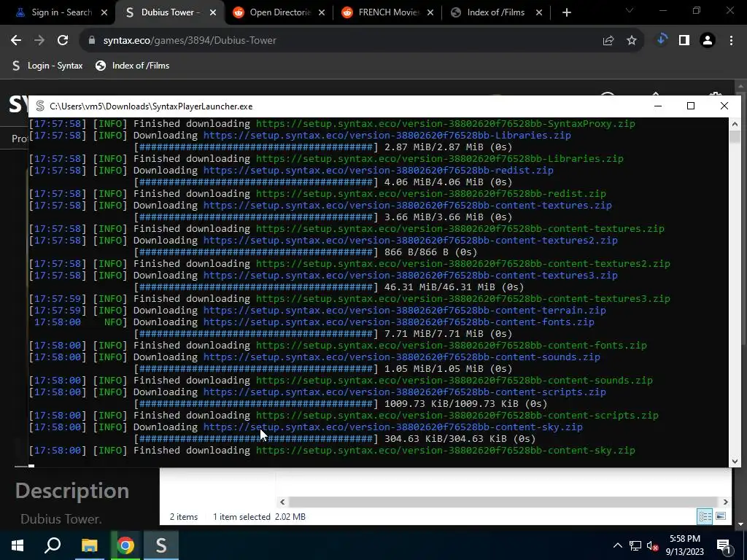Screen dimensions: 747x560
Task: Open the clock showing 5:58 PM
Action: pos(684,545)
